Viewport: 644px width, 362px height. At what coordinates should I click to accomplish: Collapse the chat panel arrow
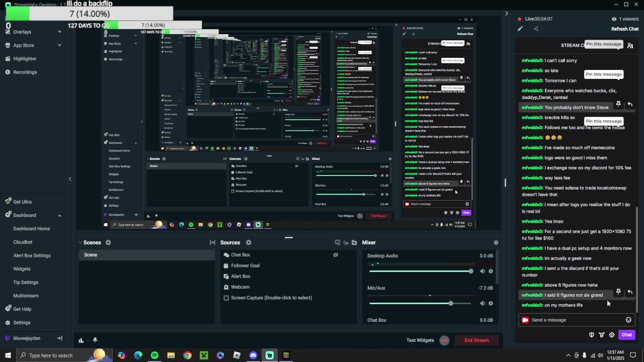[x=507, y=14]
